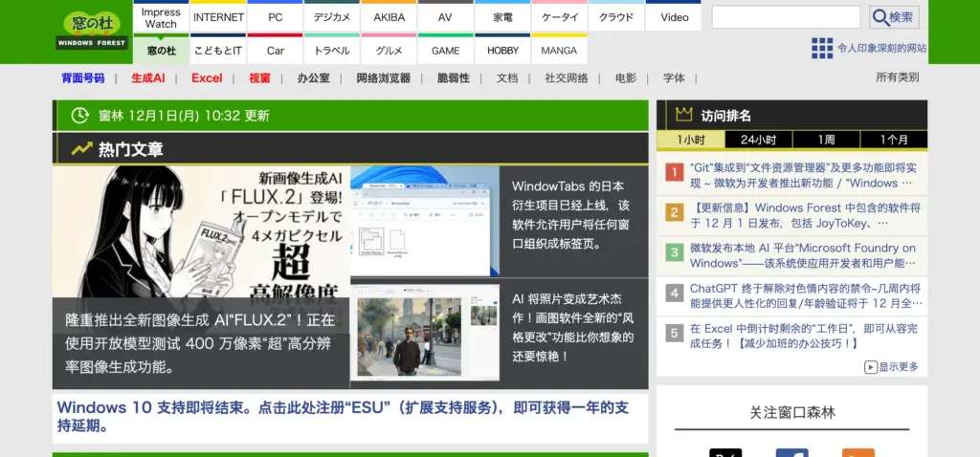Viewport: 980px width, 457px height.
Task: Click the trending arrow icon beside 热门文章
Action: coord(82,149)
